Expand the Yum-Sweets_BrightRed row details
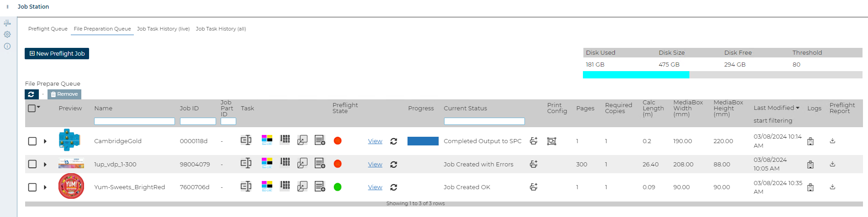 tap(45, 187)
